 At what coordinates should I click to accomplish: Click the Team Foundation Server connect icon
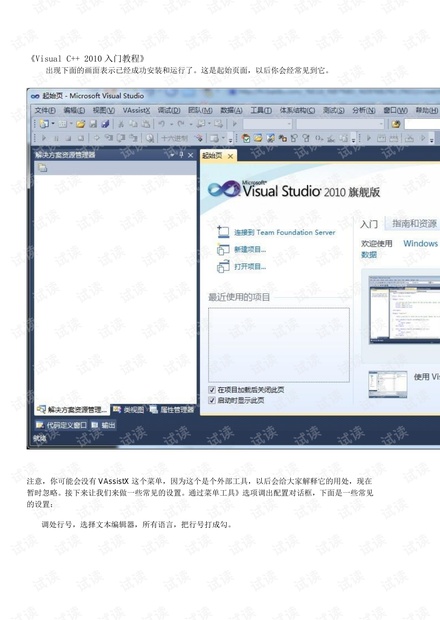click(x=223, y=232)
